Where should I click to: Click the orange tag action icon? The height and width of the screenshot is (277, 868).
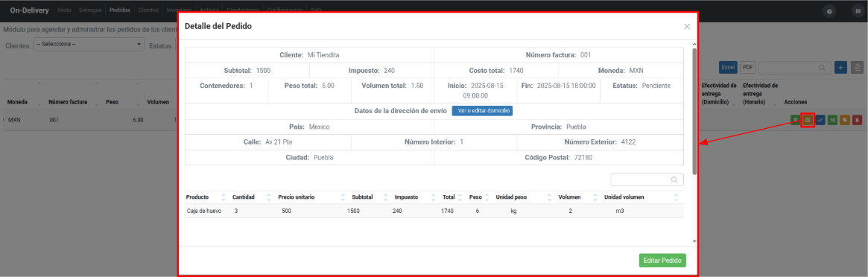coord(845,119)
